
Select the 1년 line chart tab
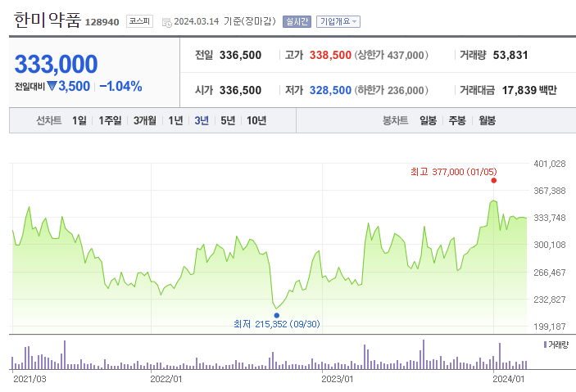pos(175,120)
